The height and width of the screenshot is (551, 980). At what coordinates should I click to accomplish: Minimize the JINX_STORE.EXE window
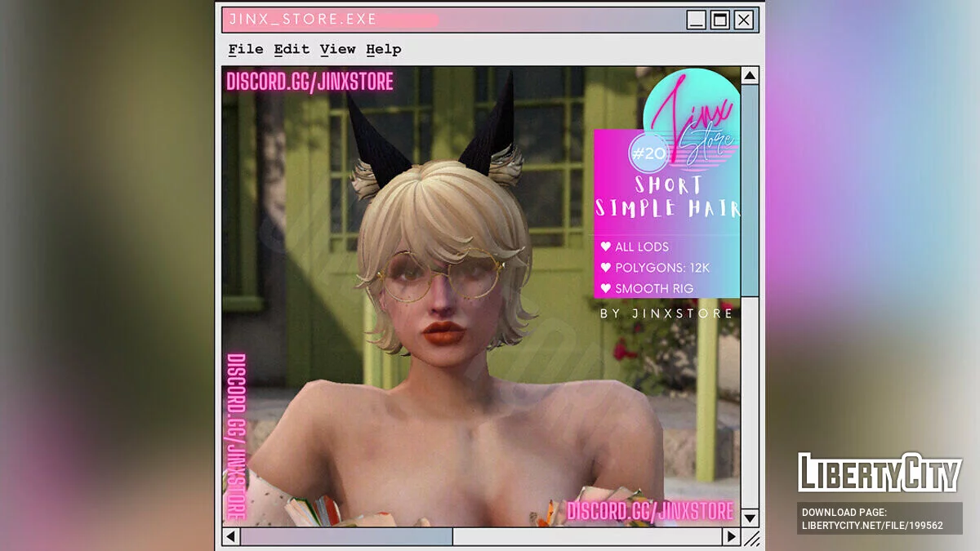pos(696,20)
